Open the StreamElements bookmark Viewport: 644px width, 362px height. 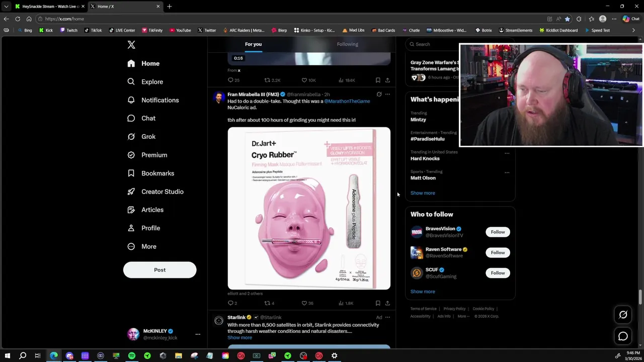(x=515, y=30)
